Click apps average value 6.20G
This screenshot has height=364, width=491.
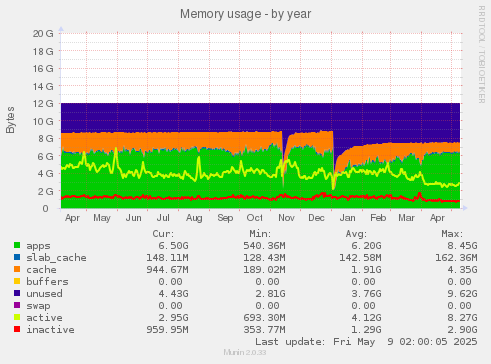[x=366, y=246]
